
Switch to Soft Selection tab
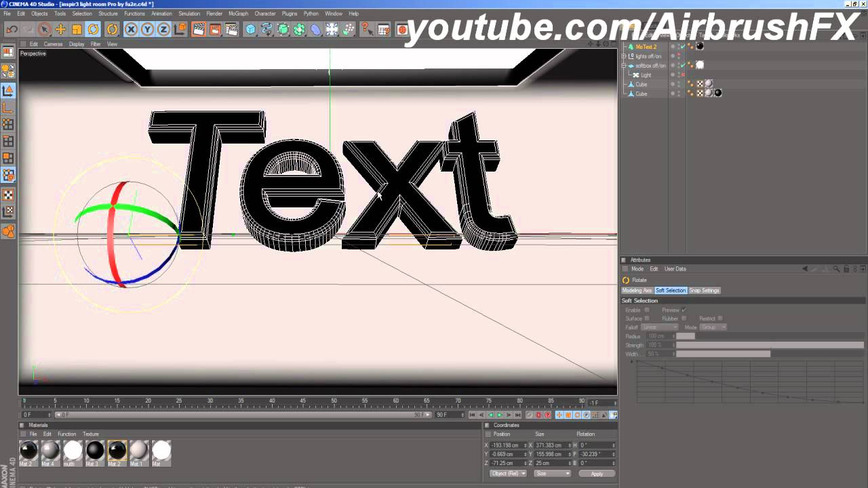coord(671,291)
